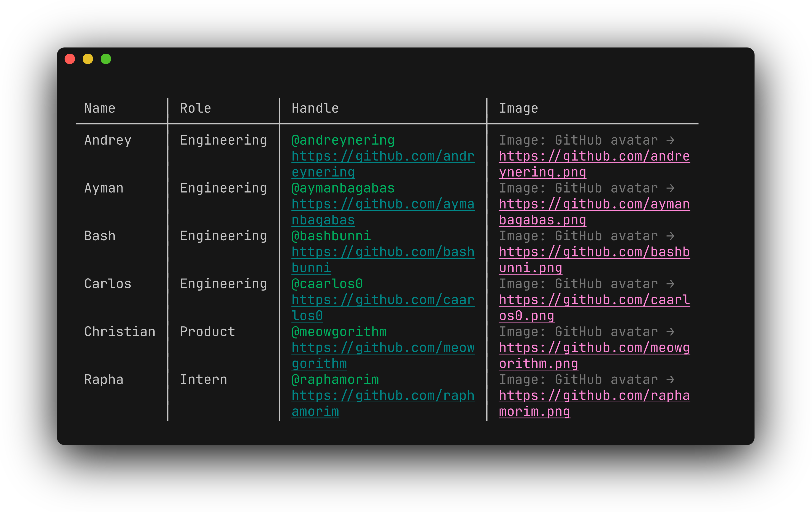The image size is (812, 512).
Task: Open the andreynering.png avatar image link
Action: tap(594, 164)
